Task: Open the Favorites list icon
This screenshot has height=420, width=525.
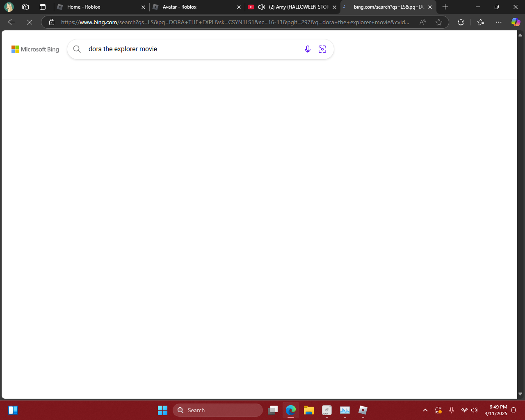Action: 481,22
